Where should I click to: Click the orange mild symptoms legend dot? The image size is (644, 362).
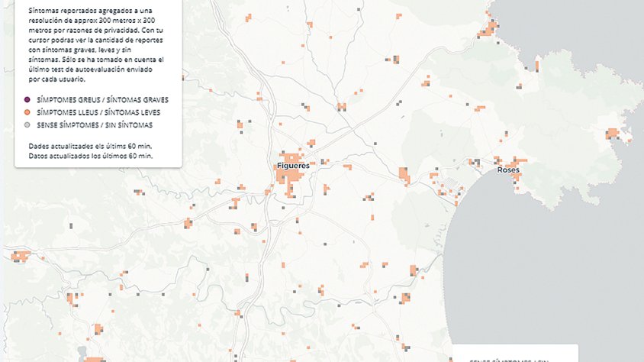coord(27,112)
